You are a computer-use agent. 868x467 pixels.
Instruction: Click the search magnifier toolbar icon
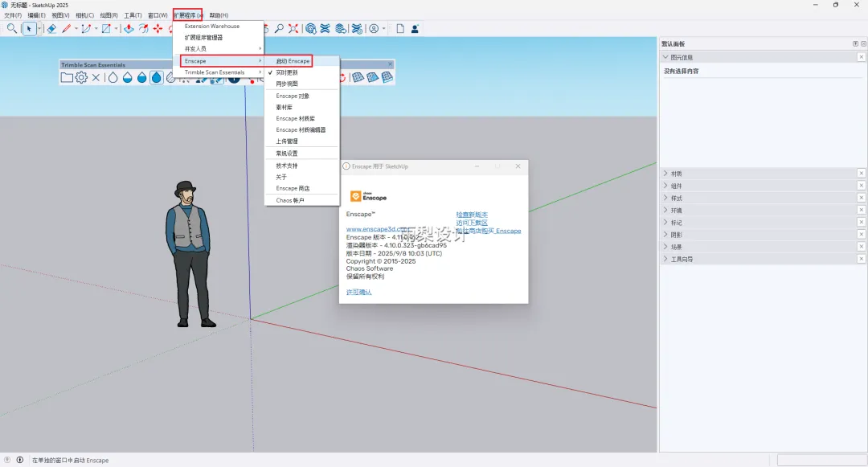tap(11, 29)
